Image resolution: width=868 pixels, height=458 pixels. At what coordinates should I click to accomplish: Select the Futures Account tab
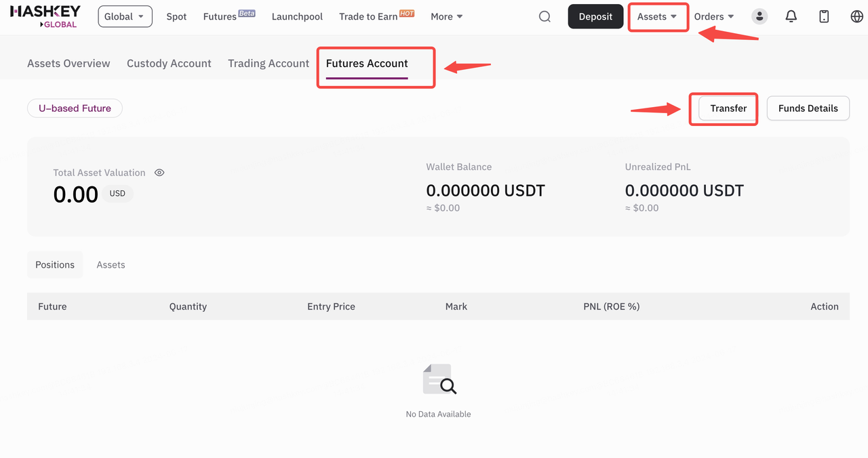click(367, 63)
